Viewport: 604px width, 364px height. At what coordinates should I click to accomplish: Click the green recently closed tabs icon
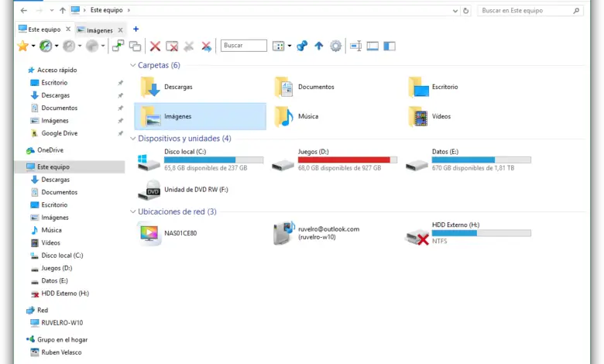[x=46, y=46]
